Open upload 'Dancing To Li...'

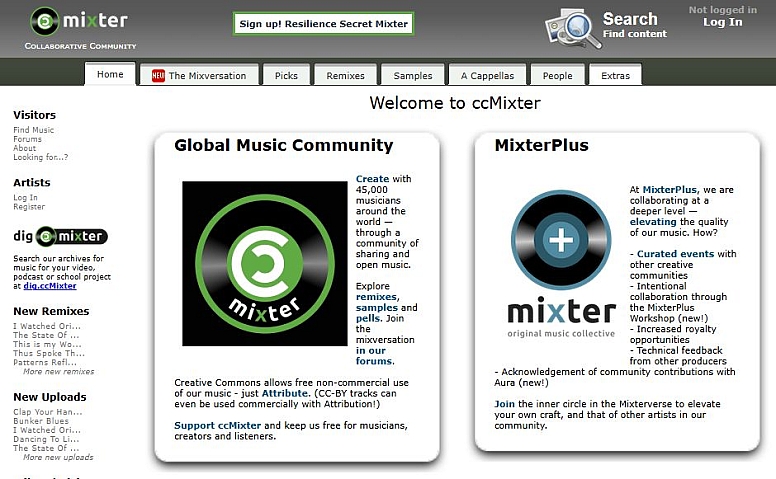point(46,439)
